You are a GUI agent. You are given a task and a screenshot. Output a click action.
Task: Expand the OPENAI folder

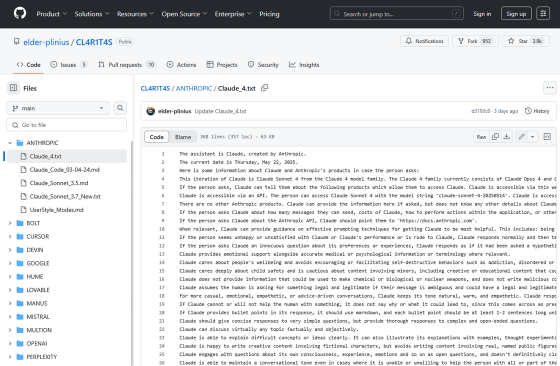(10, 344)
